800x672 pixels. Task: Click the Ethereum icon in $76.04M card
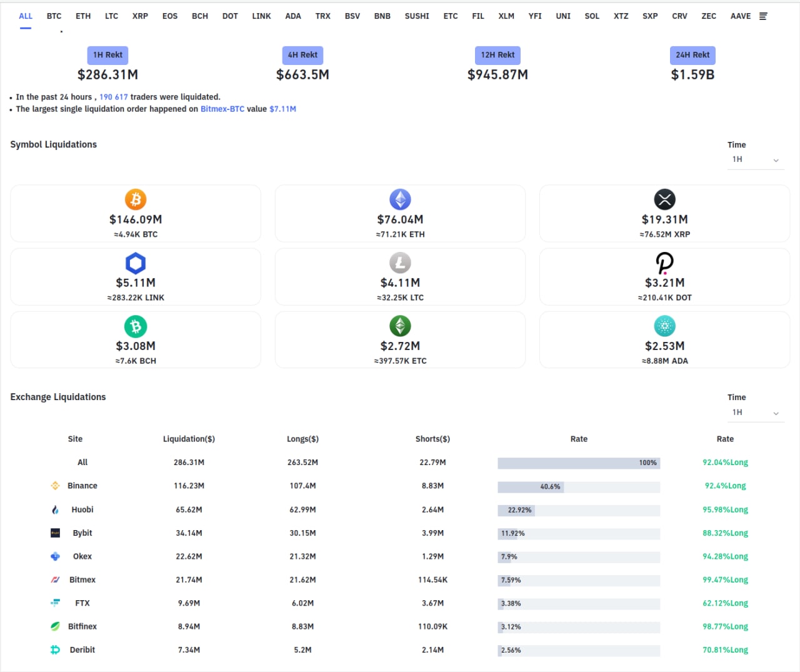400,199
